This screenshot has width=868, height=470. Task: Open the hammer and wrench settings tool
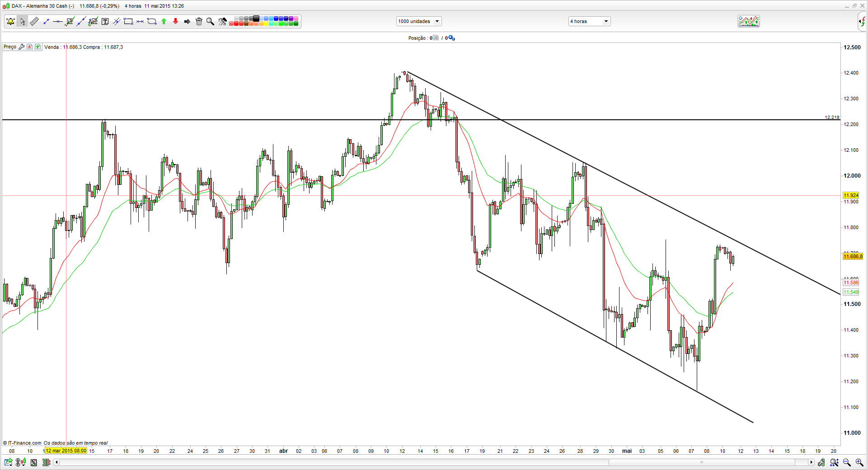[x=222, y=21]
